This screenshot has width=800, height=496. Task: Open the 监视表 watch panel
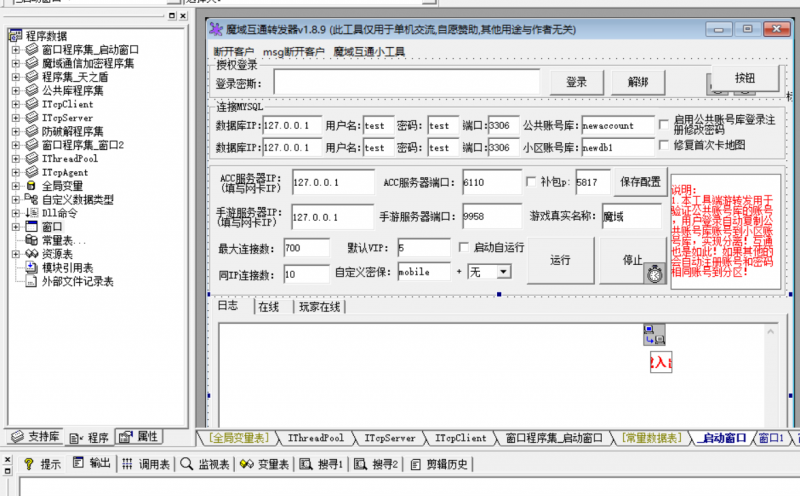tap(205, 464)
